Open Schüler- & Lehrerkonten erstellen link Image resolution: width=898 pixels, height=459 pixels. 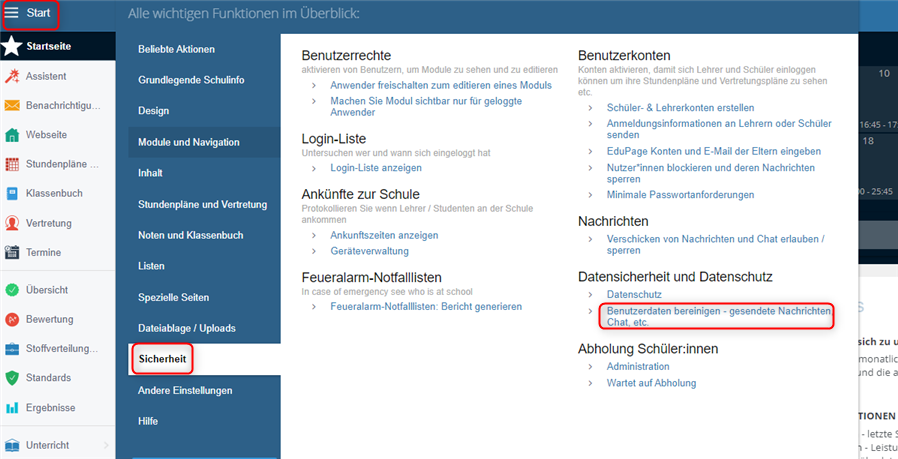click(x=680, y=108)
